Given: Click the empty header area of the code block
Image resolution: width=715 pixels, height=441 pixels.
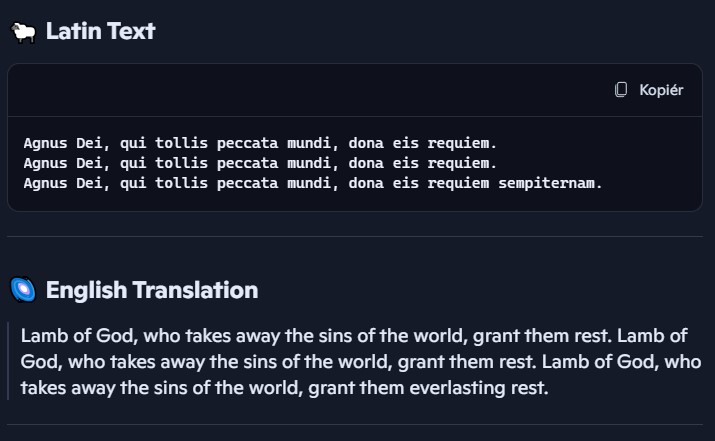Looking at the screenshot, I should coord(300,90).
